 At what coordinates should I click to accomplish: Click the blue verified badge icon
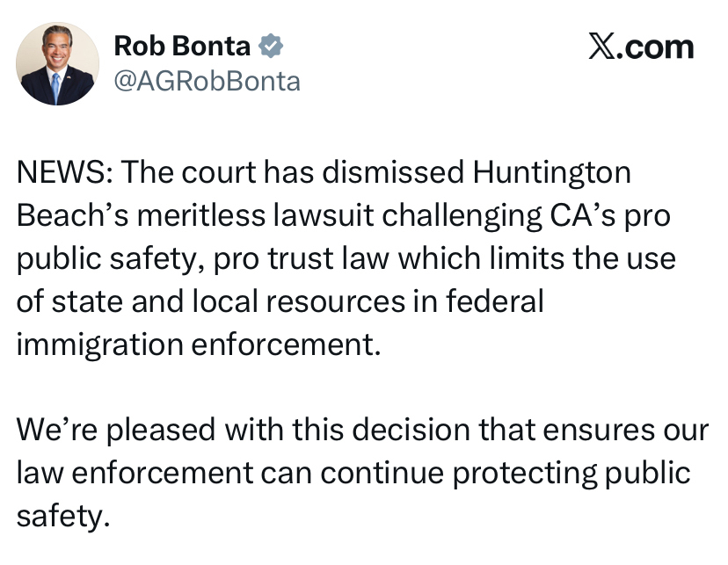pyautogui.click(x=270, y=47)
